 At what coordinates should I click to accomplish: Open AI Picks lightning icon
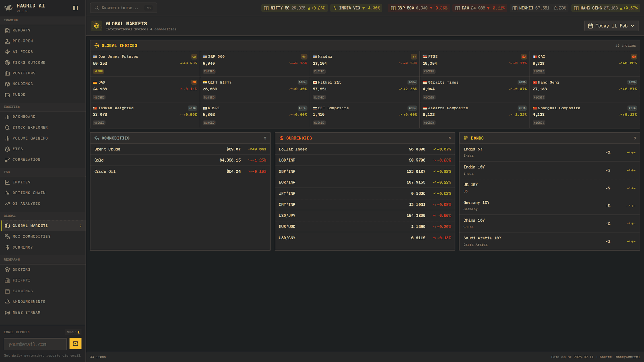point(7,52)
